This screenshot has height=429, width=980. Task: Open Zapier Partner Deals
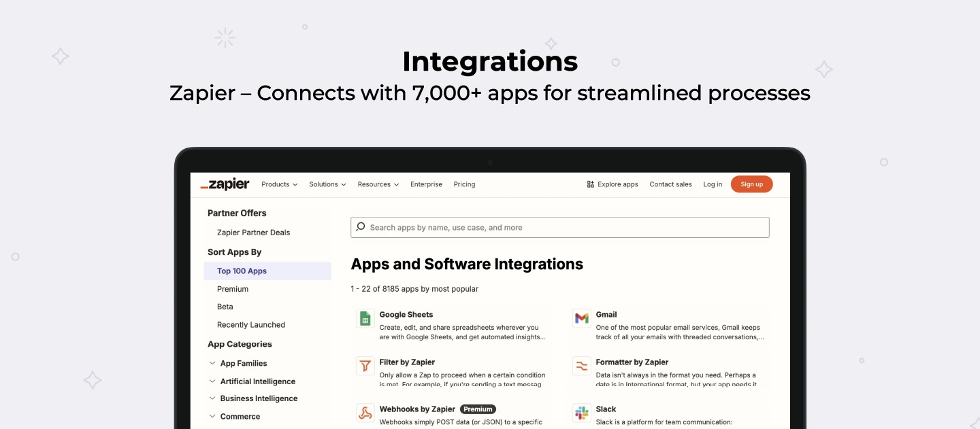click(252, 232)
